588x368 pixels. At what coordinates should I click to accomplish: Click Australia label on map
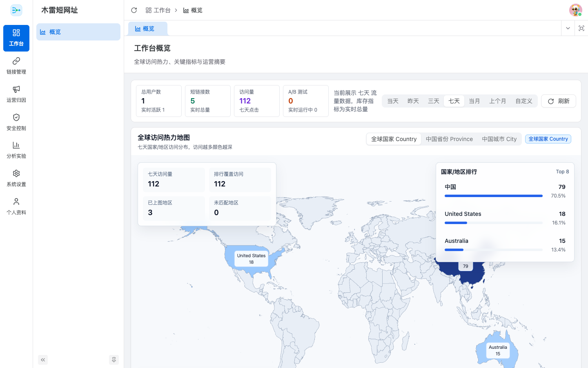pos(498,350)
